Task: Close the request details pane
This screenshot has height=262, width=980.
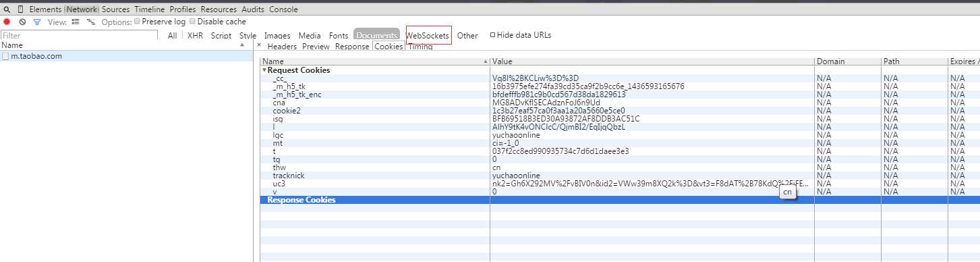Action: [x=259, y=45]
